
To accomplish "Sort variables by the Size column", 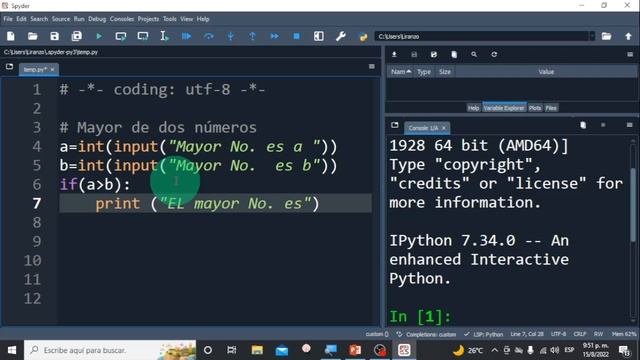I will point(445,72).
